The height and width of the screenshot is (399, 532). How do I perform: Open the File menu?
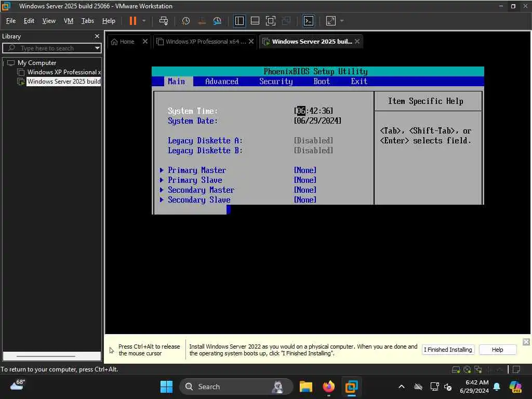[11, 21]
